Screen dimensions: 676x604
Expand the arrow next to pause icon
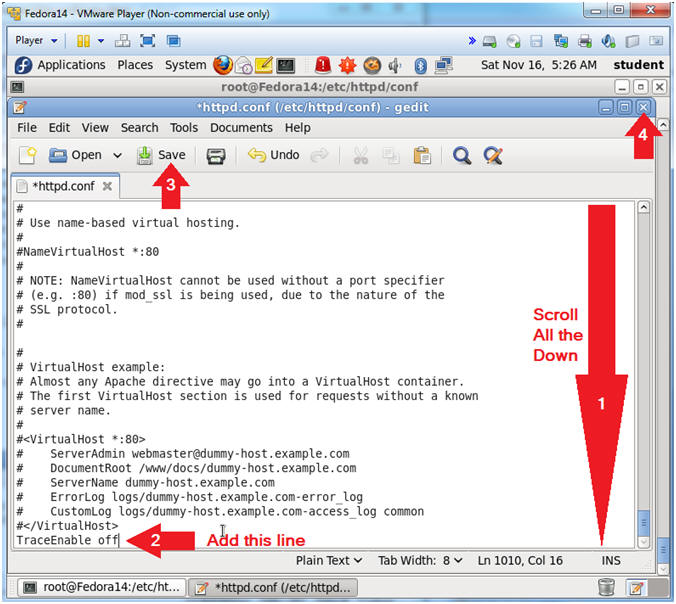(x=101, y=41)
